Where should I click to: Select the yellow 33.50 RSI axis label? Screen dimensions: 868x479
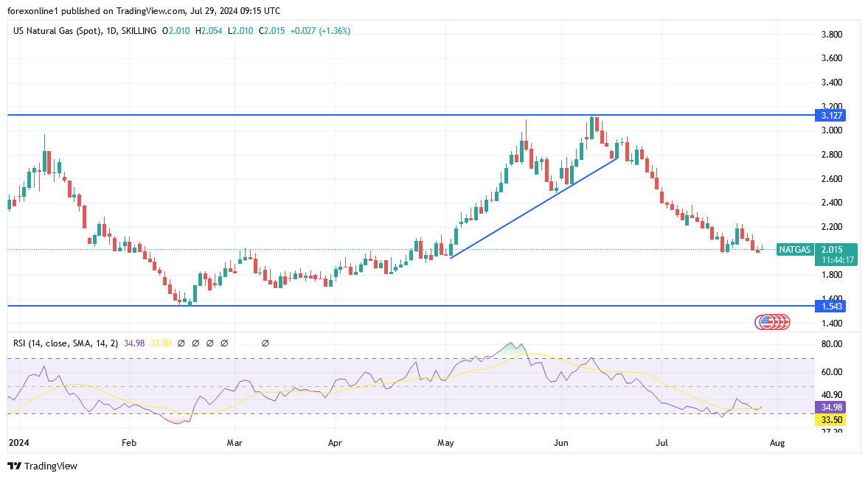click(x=829, y=420)
